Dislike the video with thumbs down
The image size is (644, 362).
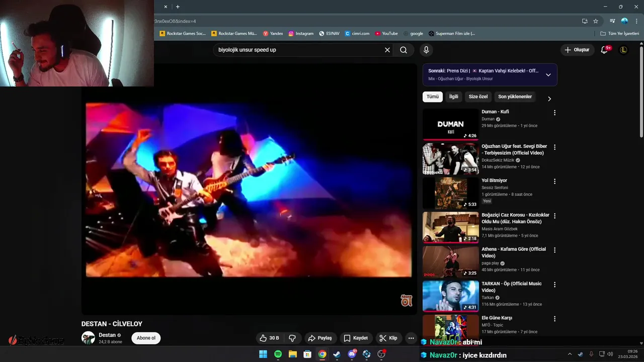[292, 338]
